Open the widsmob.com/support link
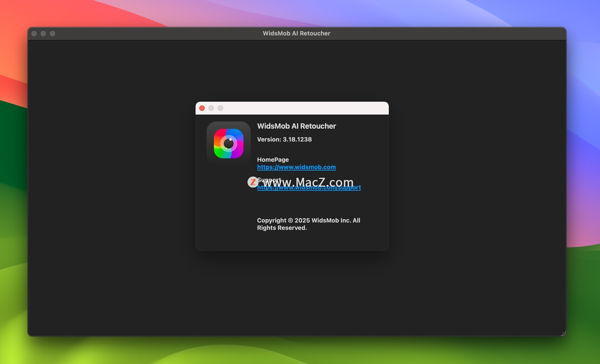 click(x=309, y=187)
